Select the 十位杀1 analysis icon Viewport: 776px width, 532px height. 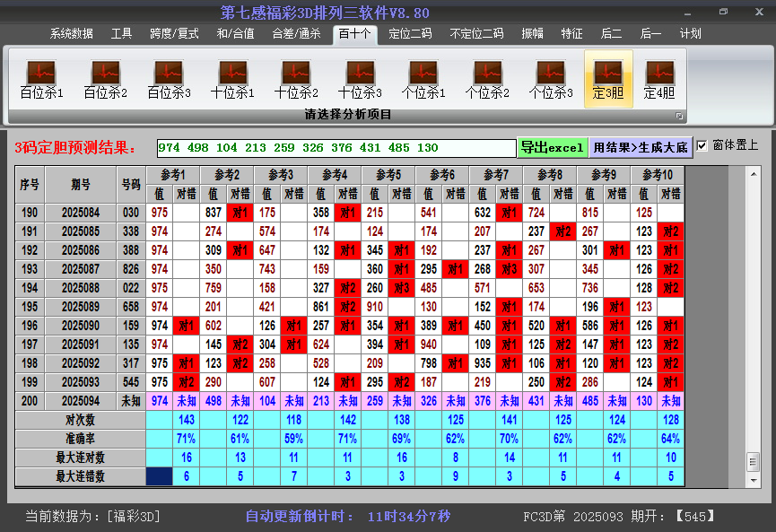(232, 79)
